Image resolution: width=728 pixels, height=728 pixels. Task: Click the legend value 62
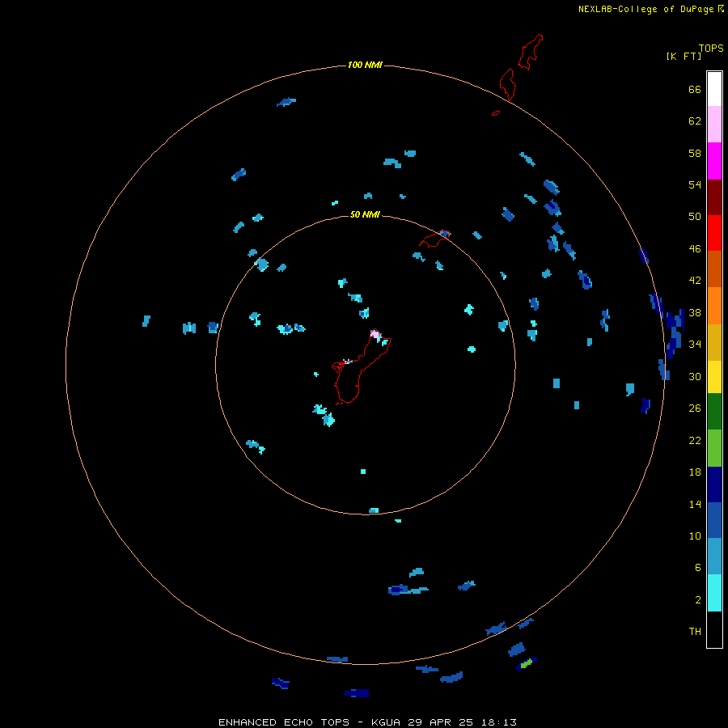695,121
